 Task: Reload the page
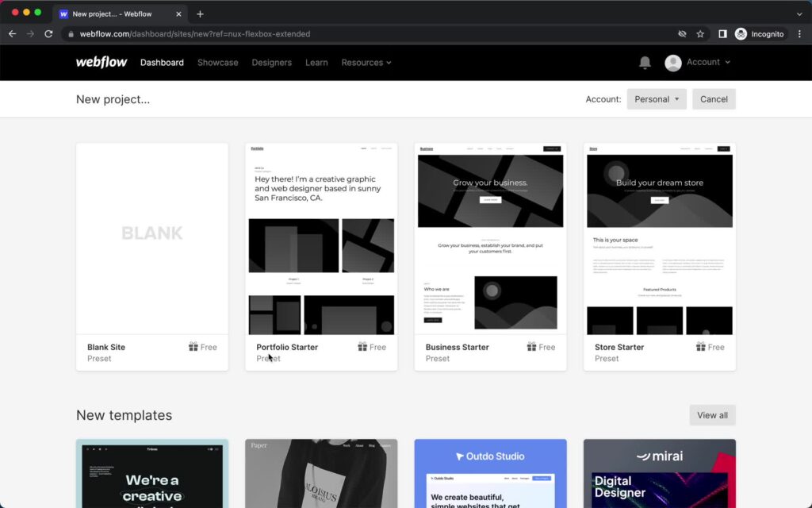[48, 33]
